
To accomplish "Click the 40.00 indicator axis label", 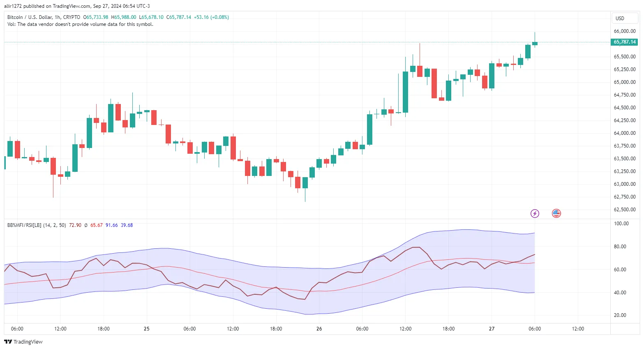I will pyautogui.click(x=620, y=293).
